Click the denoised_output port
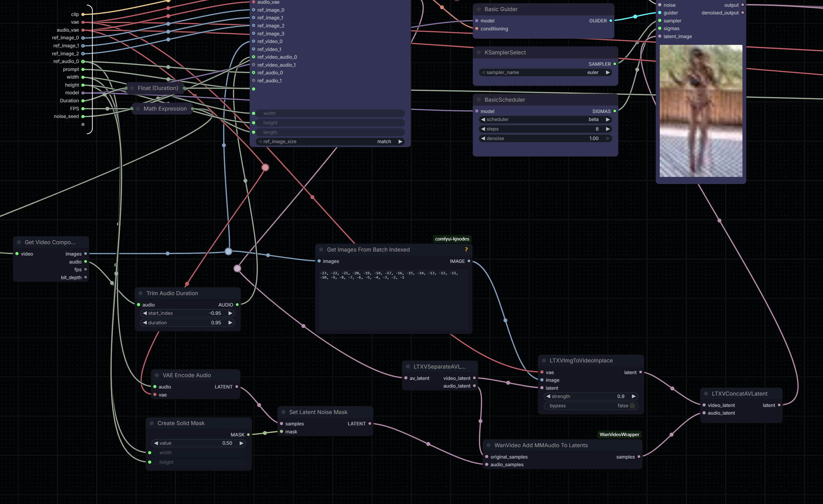 [x=742, y=13]
